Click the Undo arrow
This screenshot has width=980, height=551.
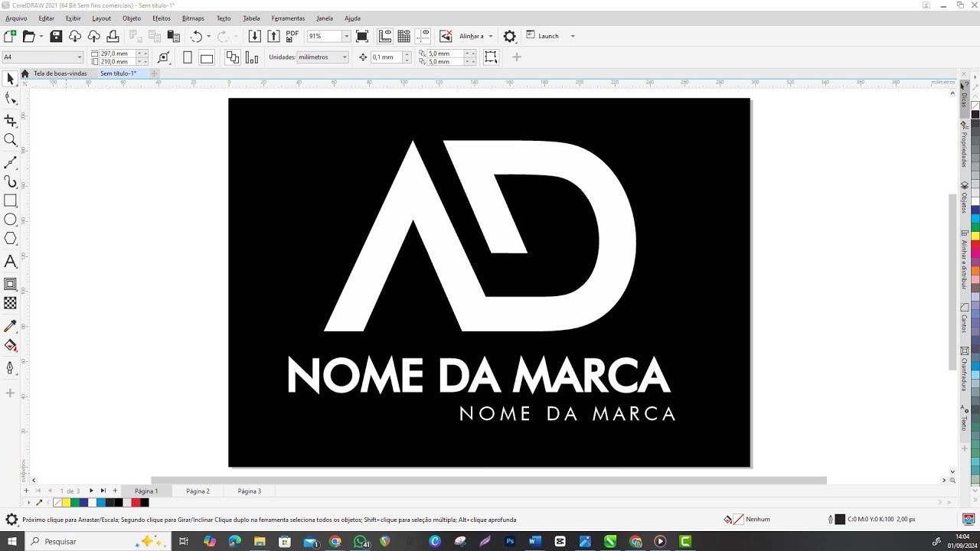coord(196,36)
